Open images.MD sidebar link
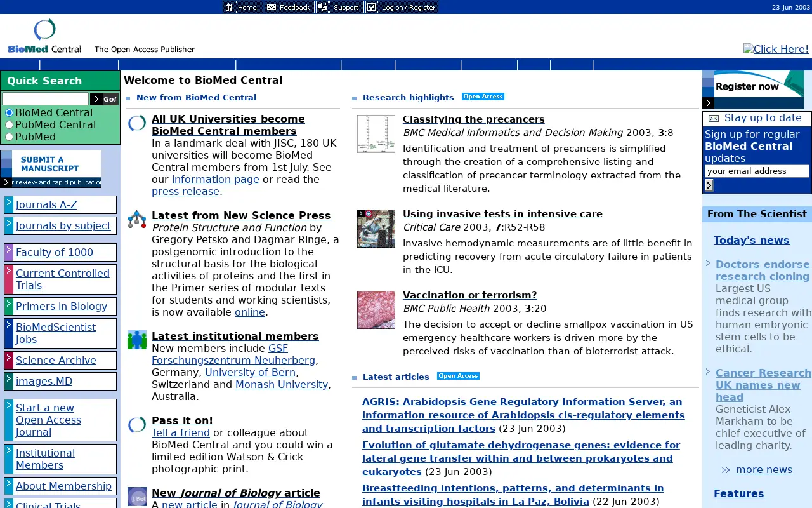This screenshot has width=812, height=508. [x=44, y=381]
